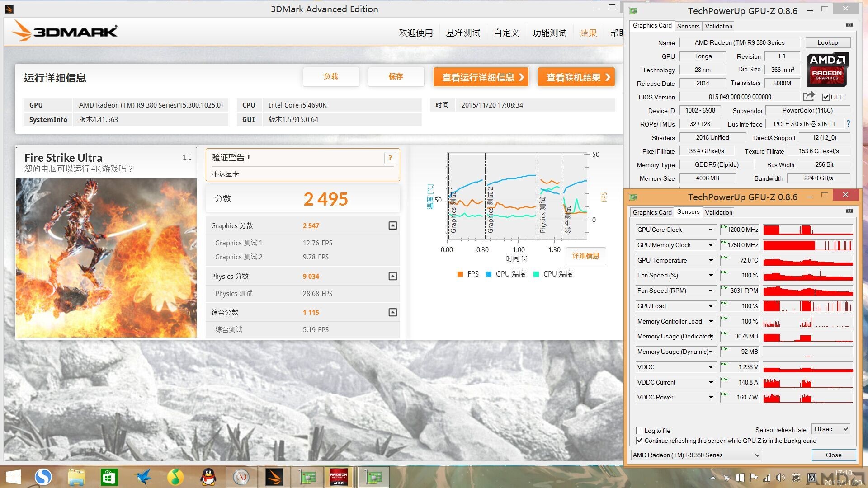This screenshot has width=868, height=488.
Task: Switch to the first GPU-Z taskbar icon
Action: tap(308, 477)
